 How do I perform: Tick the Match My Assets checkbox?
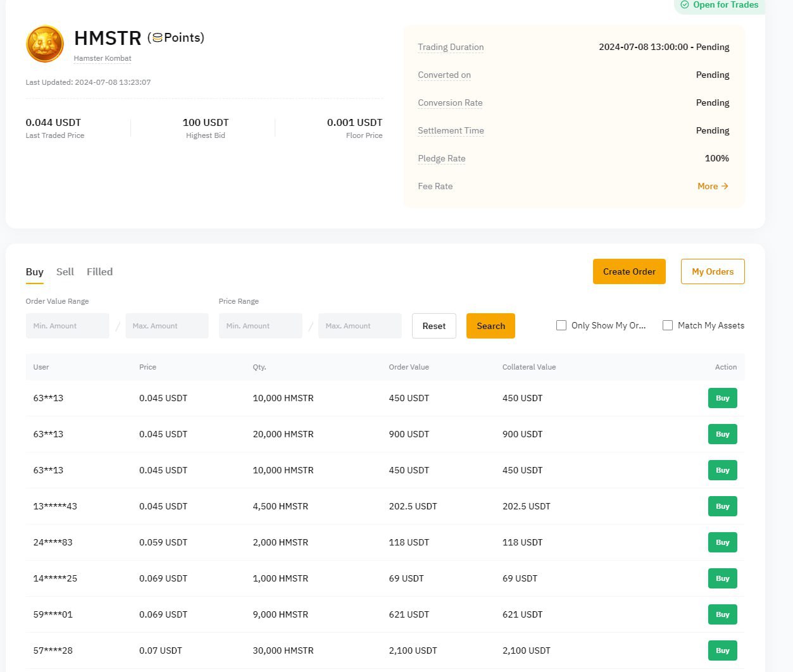(x=667, y=325)
